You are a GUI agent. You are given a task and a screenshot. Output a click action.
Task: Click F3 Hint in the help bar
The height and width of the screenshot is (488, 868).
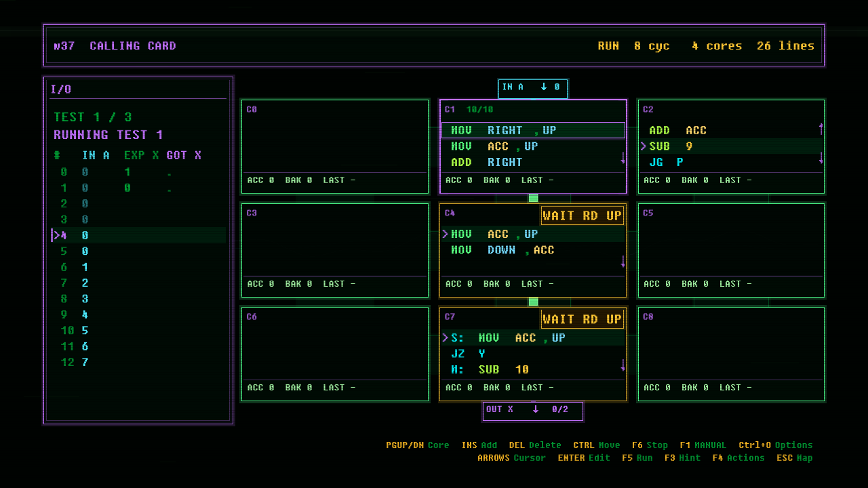[682, 457]
